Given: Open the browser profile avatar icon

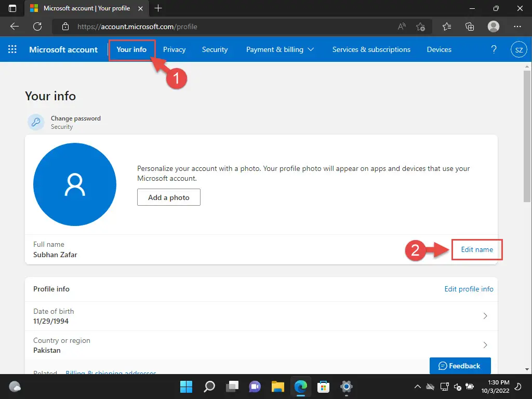Looking at the screenshot, I should click(494, 26).
